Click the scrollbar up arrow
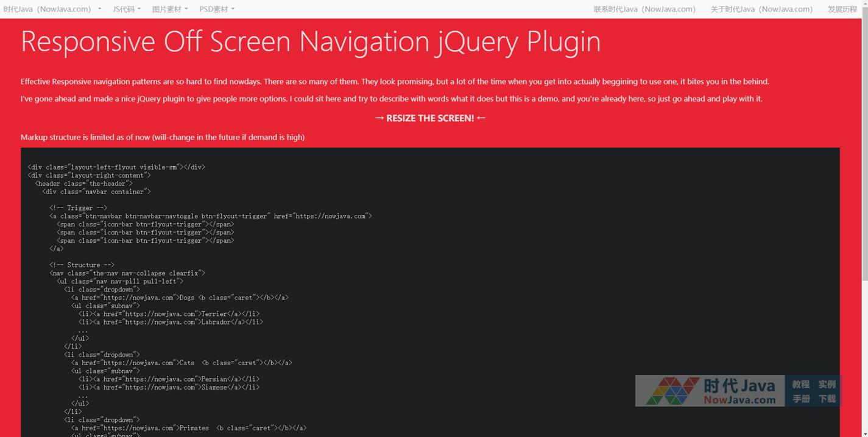868x437 pixels. (x=864, y=4)
